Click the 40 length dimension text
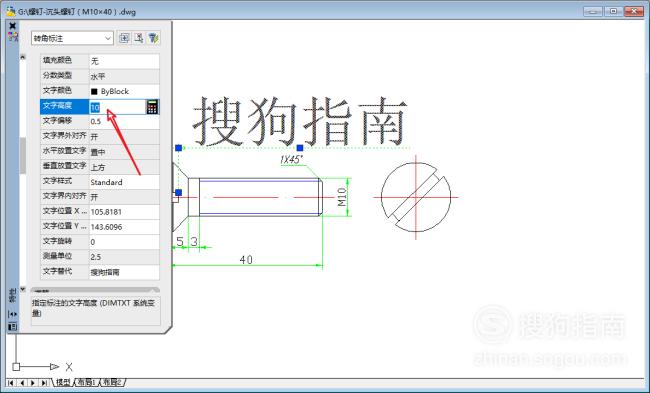This screenshot has height=393, width=650. click(246, 260)
